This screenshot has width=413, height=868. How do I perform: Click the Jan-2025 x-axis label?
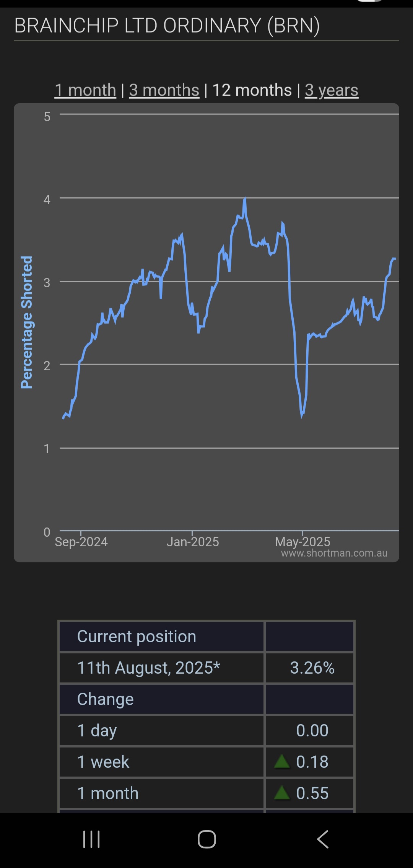(193, 542)
